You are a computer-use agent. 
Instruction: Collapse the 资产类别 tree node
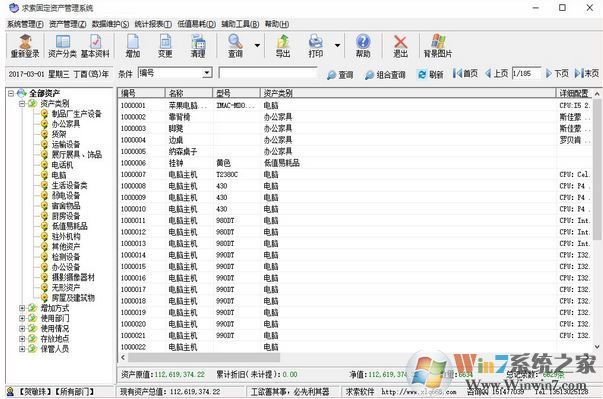click(22, 103)
